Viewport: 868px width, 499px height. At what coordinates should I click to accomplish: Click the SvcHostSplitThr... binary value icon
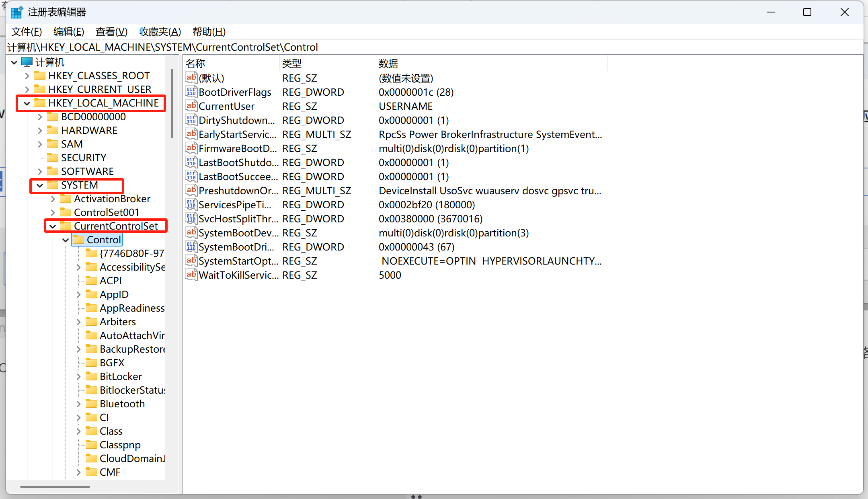point(191,219)
